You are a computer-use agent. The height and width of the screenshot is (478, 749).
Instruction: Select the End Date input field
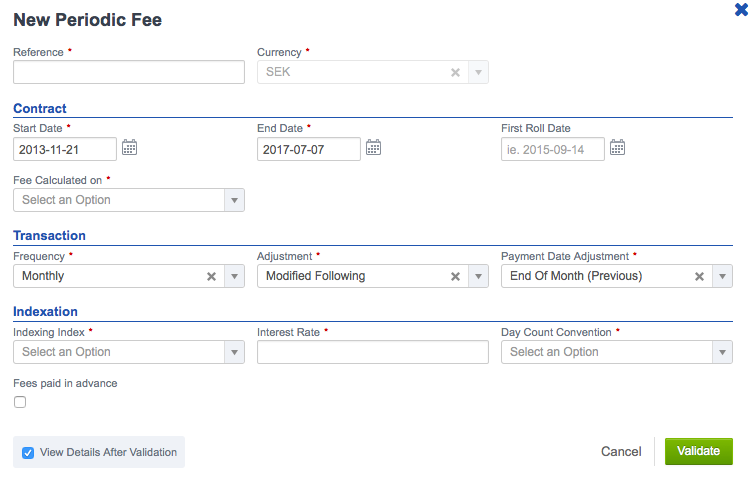point(309,149)
